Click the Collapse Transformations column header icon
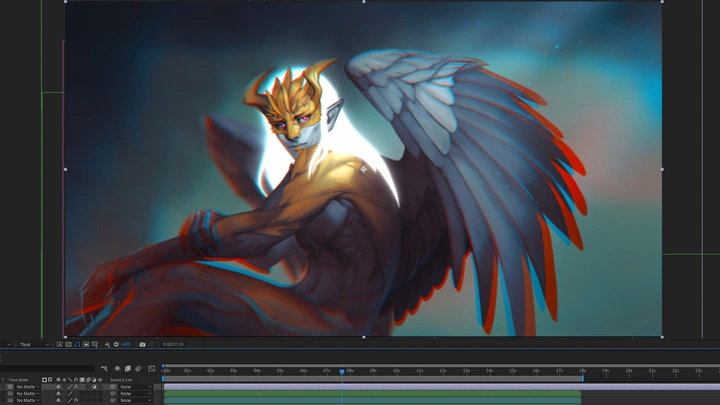This screenshot has width=720, height=405. click(64, 380)
